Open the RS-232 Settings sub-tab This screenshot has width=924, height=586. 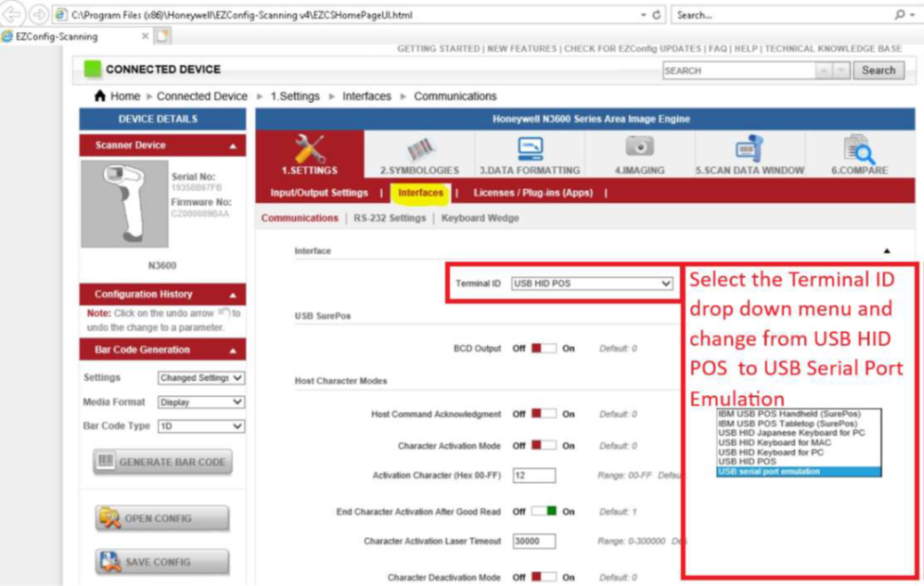click(x=389, y=218)
